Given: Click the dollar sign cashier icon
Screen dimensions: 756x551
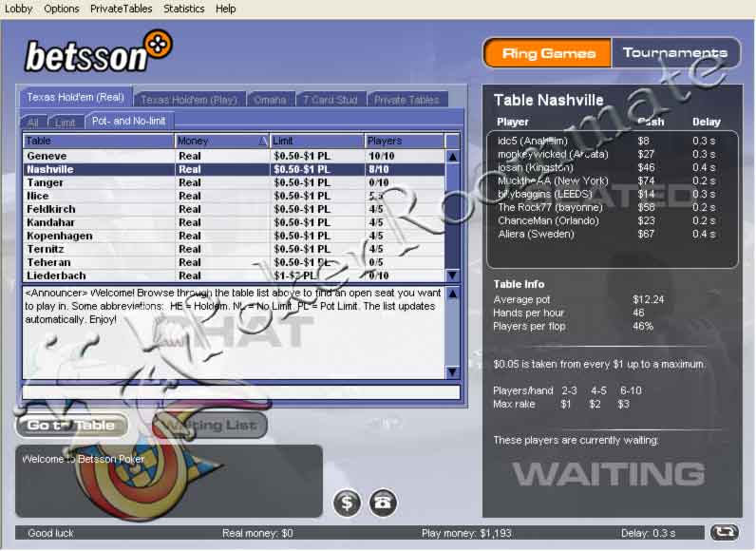Looking at the screenshot, I should (x=348, y=503).
